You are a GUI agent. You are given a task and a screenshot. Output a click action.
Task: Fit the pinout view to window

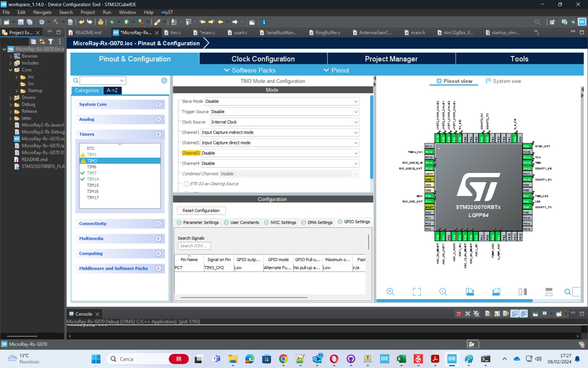click(417, 292)
